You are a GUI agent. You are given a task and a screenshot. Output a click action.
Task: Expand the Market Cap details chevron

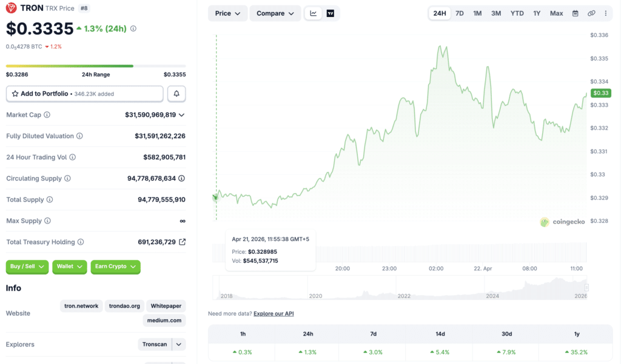click(182, 115)
